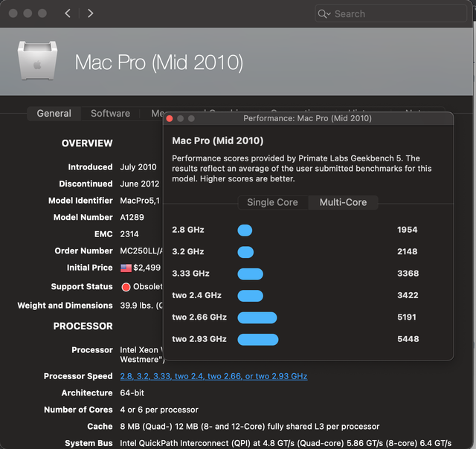Open the Processor Speed link
Viewport: 476px width, 449px height.
tap(213, 376)
